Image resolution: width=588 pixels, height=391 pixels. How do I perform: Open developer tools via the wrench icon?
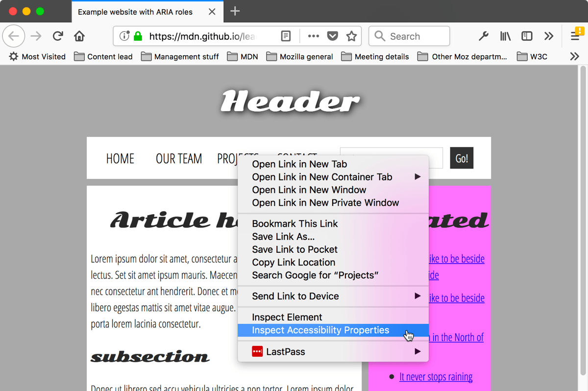(484, 36)
